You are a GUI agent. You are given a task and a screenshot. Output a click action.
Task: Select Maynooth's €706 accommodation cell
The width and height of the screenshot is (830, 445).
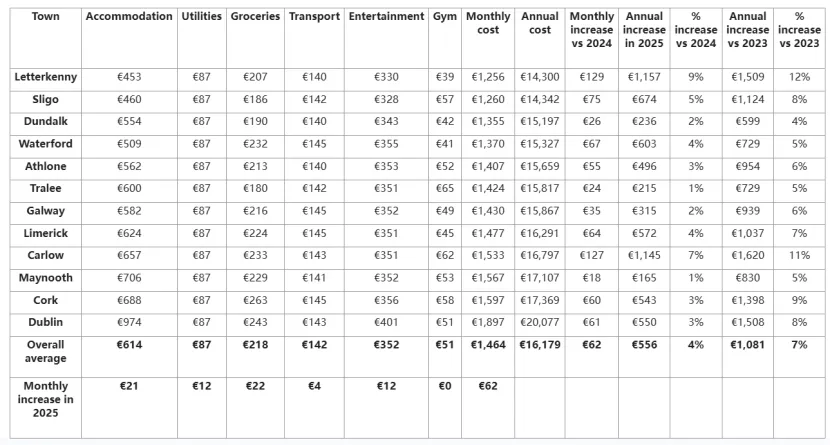(129, 278)
